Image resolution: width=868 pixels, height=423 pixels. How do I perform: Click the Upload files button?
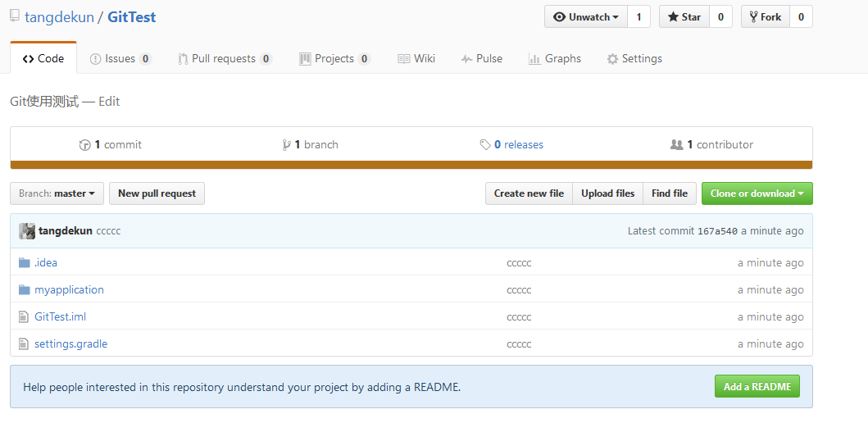(x=608, y=193)
